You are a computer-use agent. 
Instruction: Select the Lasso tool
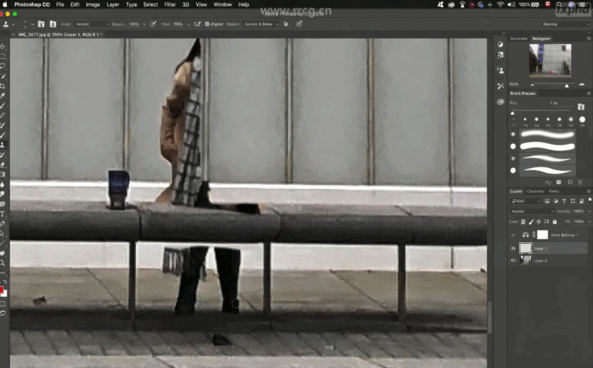[x=3, y=66]
